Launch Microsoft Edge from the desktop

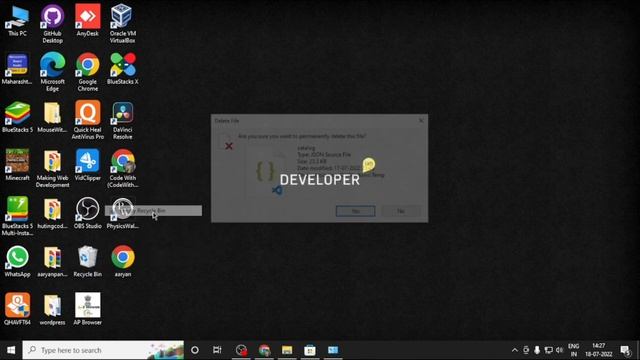tap(52, 72)
